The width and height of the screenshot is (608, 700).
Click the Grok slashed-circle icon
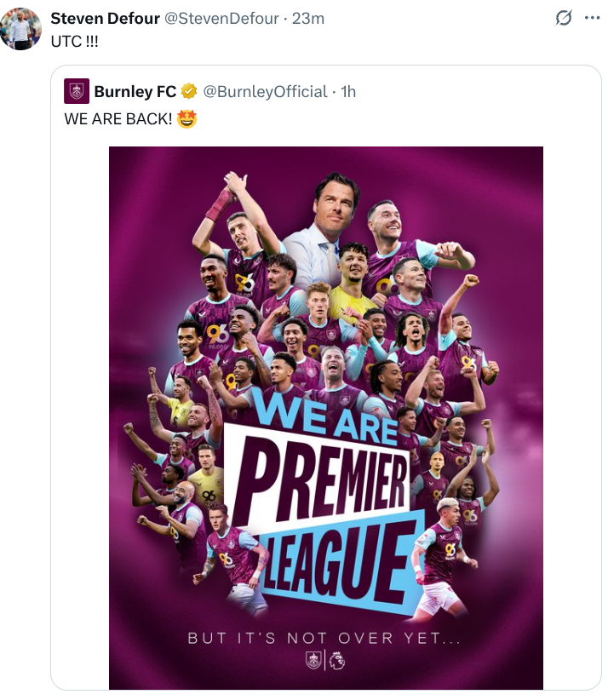point(563,18)
